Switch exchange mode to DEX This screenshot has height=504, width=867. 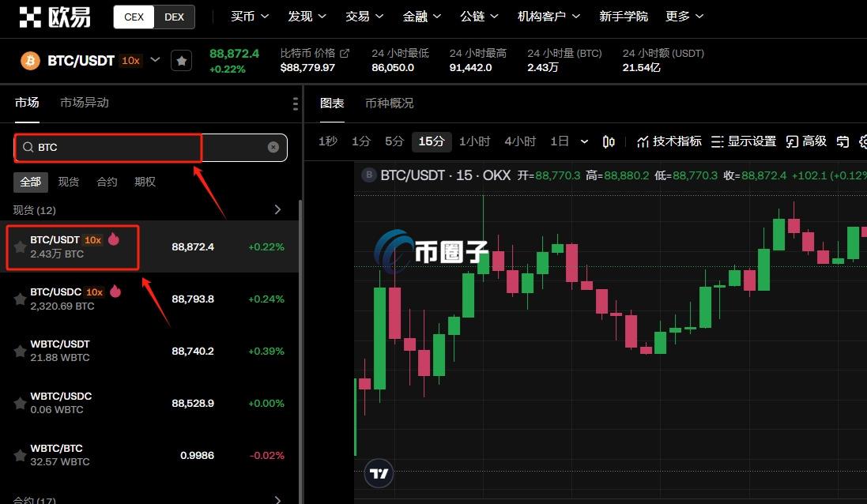point(174,17)
